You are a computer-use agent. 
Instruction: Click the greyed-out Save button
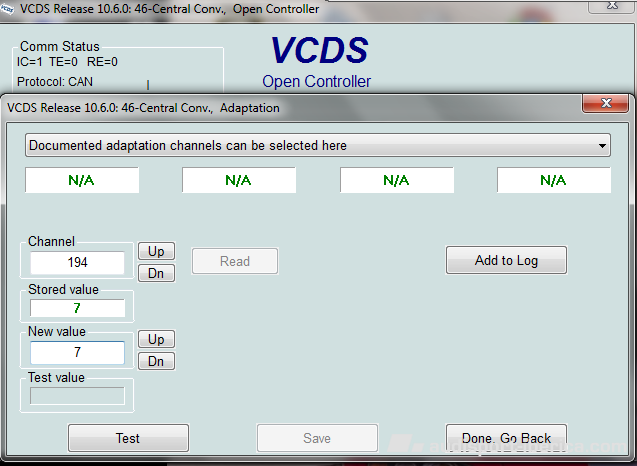click(x=317, y=438)
